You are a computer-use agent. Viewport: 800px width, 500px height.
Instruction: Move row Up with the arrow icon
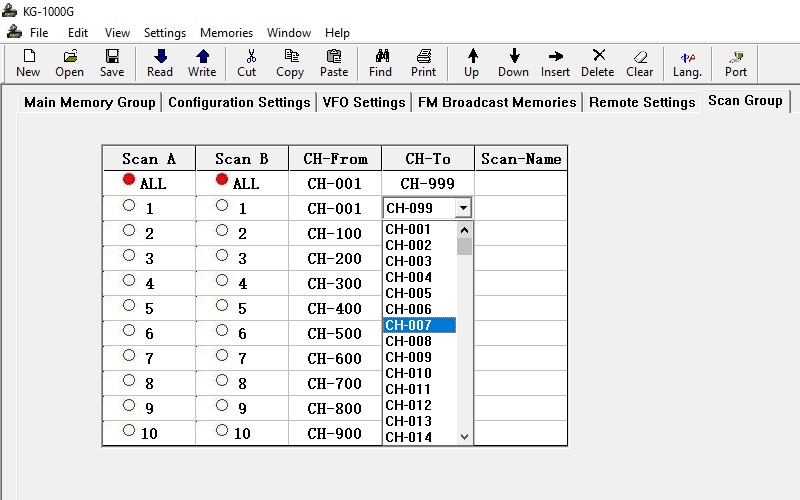(x=472, y=63)
